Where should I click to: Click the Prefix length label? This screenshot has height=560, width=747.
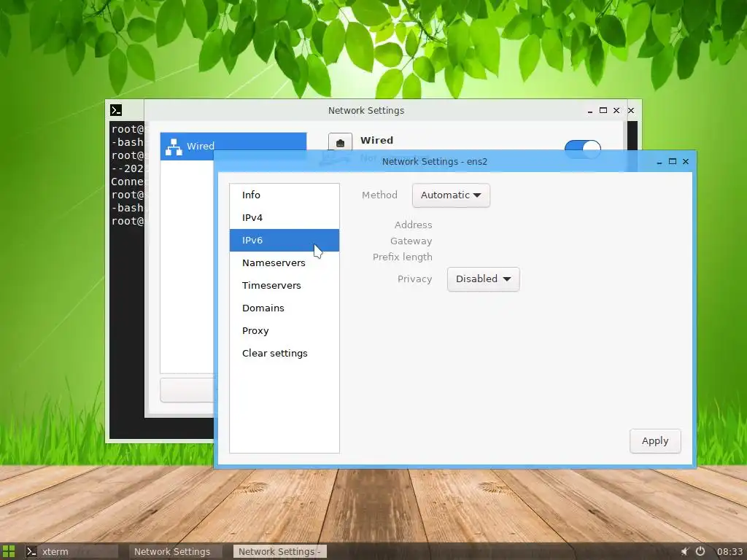point(403,257)
